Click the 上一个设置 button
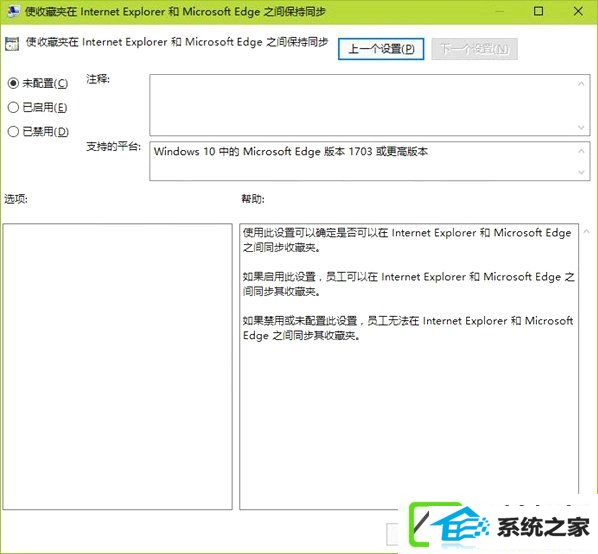 point(381,49)
